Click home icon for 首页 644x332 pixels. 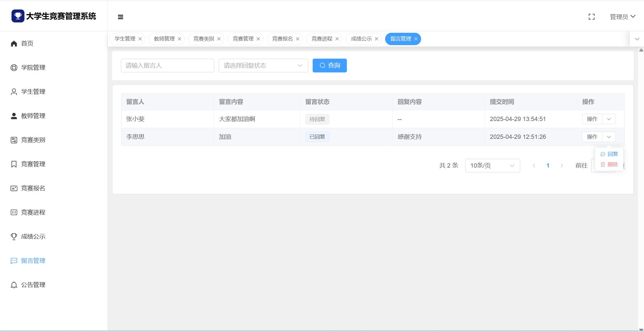coord(14,43)
